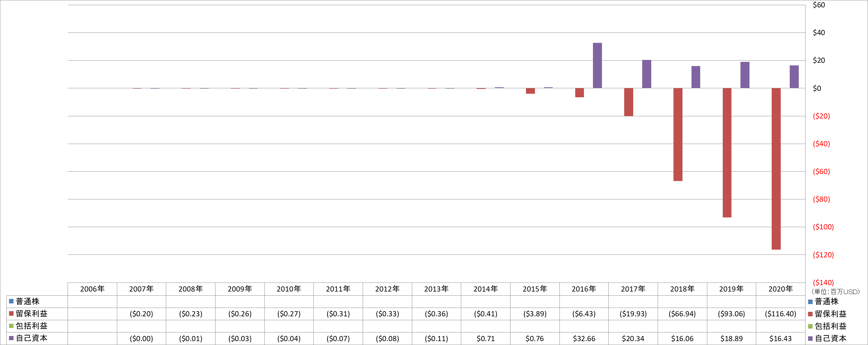This screenshot has height=345, width=868.
Task: Click the red ($100) axis label
Action: click(823, 227)
